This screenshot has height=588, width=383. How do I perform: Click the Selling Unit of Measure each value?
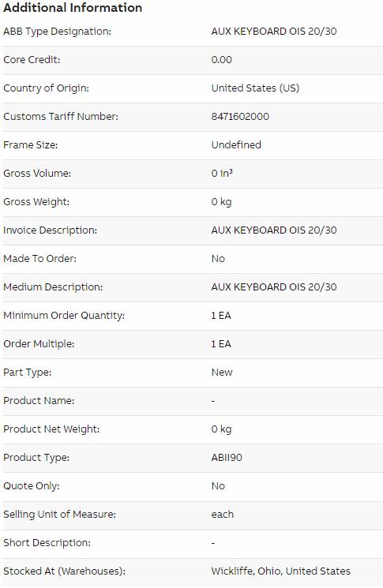tap(222, 515)
